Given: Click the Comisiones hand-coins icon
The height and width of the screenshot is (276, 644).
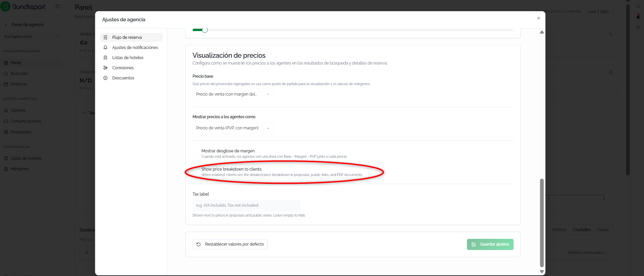Looking at the screenshot, I should pyautogui.click(x=105, y=68).
